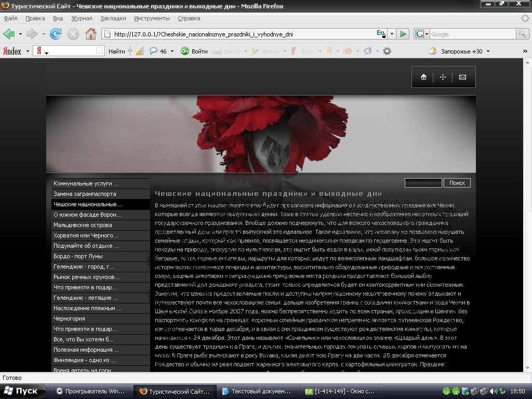The width and height of the screenshot is (532, 399).
Task: Click the green Back arrow button
Action: [9, 34]
